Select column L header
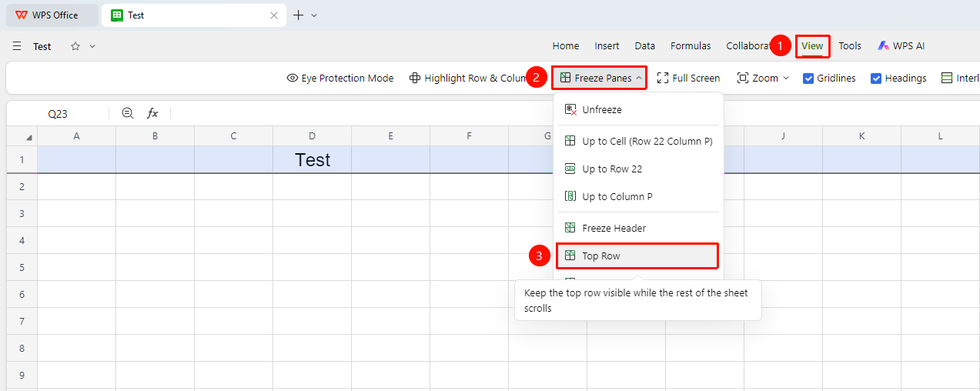Viewport: 980px width, 391px height. pyautogui.click(x=940, y=136)
